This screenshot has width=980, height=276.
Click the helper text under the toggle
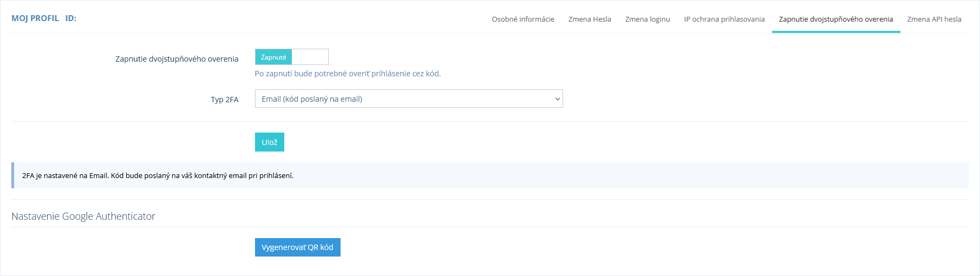pos(348,74)
